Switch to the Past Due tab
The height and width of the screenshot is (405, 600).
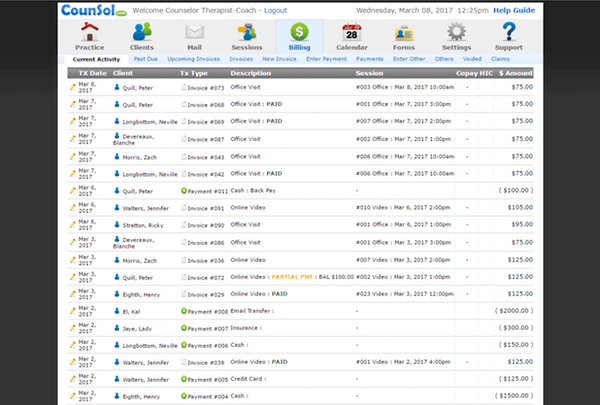(145, 59)
